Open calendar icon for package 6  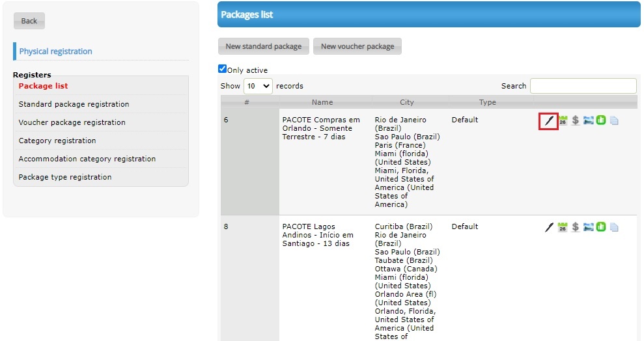click(x=563, y=120)
